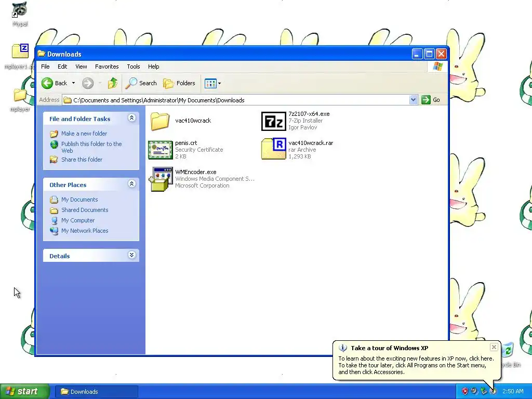Click the My Network Places icon

(x=54, y=231)
